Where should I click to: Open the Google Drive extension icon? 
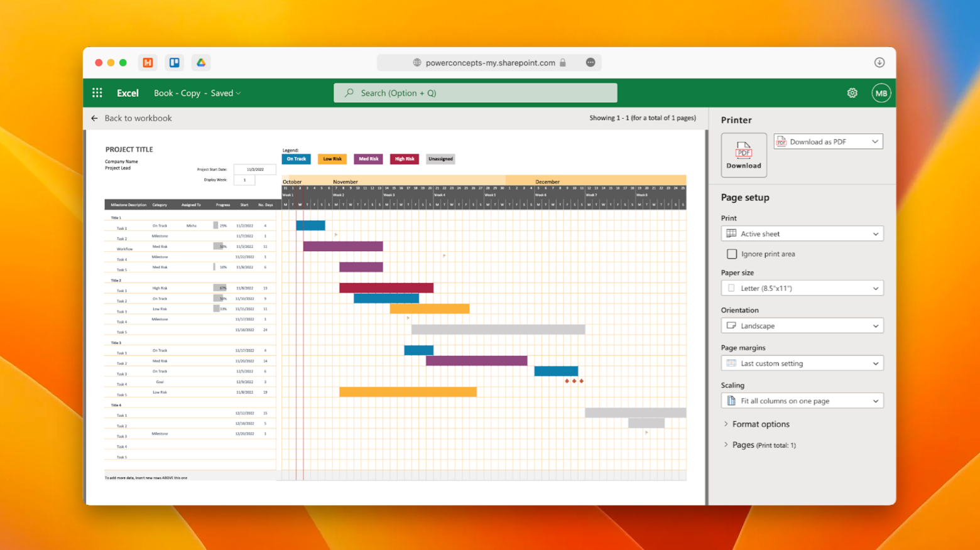click(x=200, y=62)
